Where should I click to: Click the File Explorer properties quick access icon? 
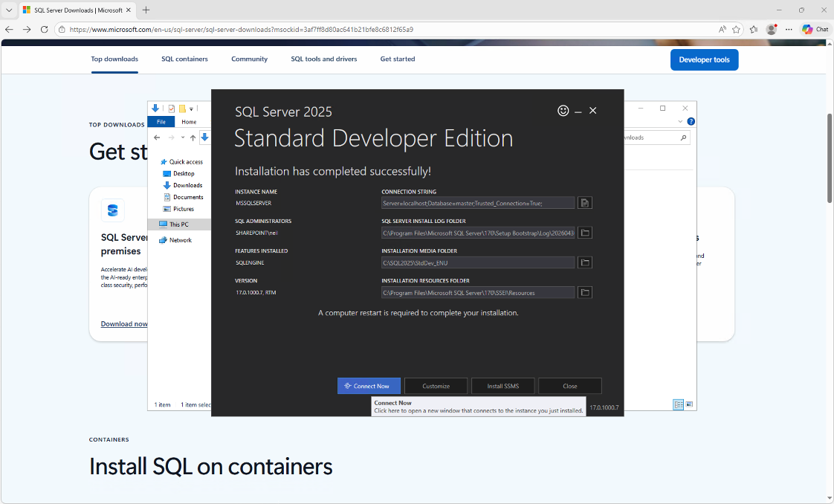(x=171, y=109)
